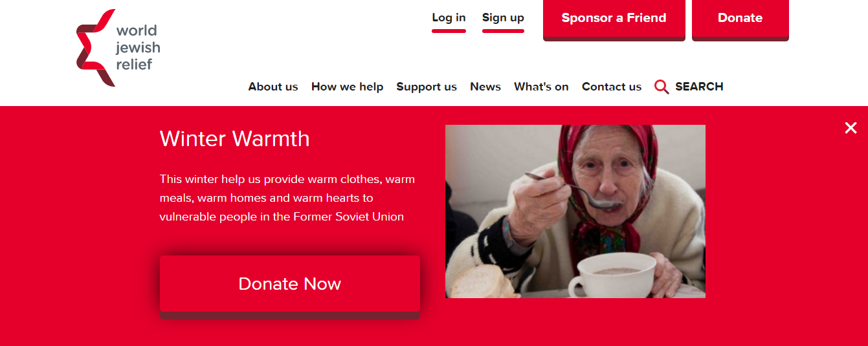Image resolution: width=868 pixels, height=346 pixels.
Task: Click the World Jewish Relief star logo
Action: 96,48
